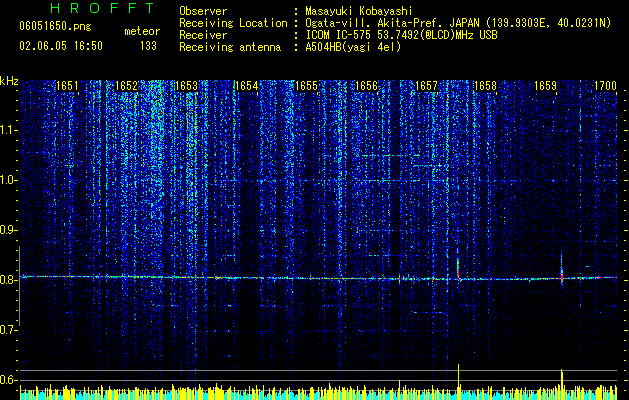Click the 0.6 frequency axis label
This screenshot has height=400, width=629.
(9, 380)
